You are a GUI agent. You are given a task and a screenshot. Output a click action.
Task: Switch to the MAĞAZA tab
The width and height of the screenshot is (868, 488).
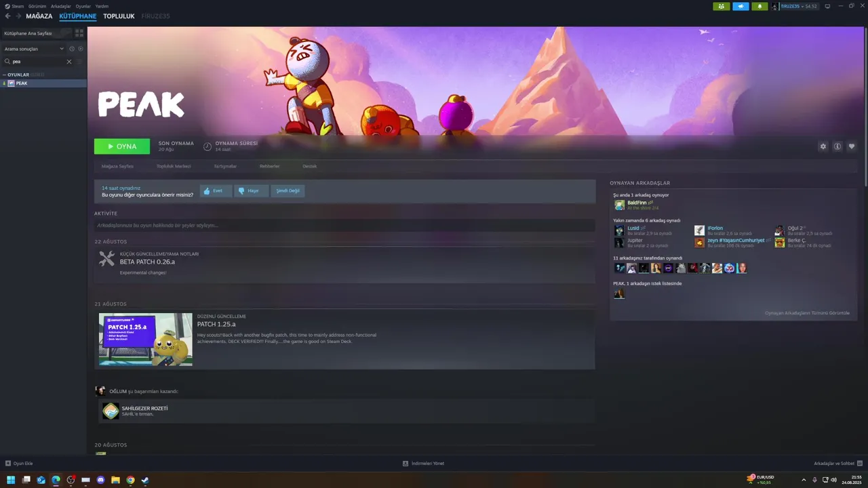[39, 16]
